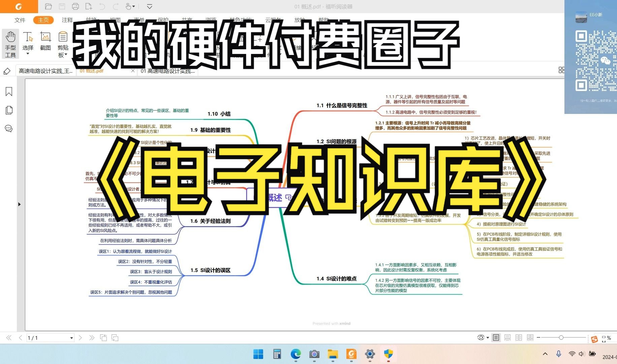The width and height of the screenshot is (617, 364).
Task: Go to the previous page
Action: tap(21, 338)
